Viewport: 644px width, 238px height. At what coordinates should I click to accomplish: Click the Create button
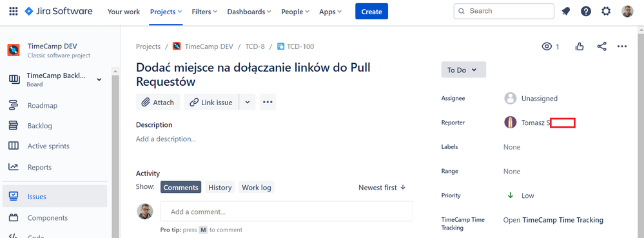371,12
